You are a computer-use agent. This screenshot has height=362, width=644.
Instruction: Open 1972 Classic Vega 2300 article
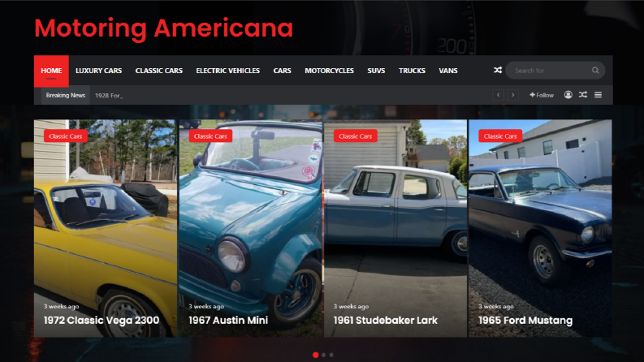pos(102,320)
